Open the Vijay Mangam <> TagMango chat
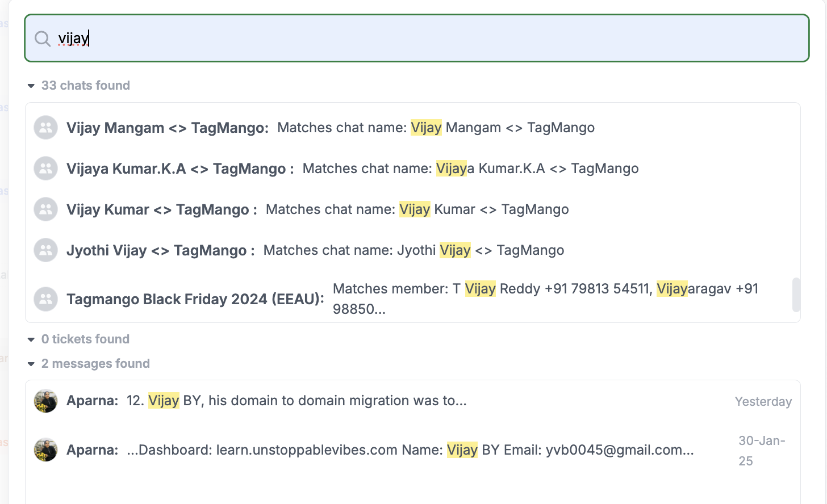This screenshot has width=827, height=504. point(167,128)
